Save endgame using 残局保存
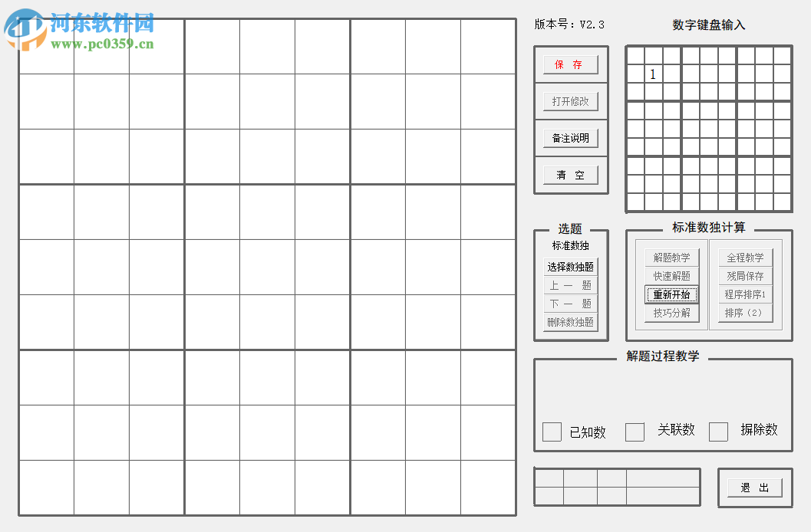The image size is (811, 532). (x=745, y=276)
